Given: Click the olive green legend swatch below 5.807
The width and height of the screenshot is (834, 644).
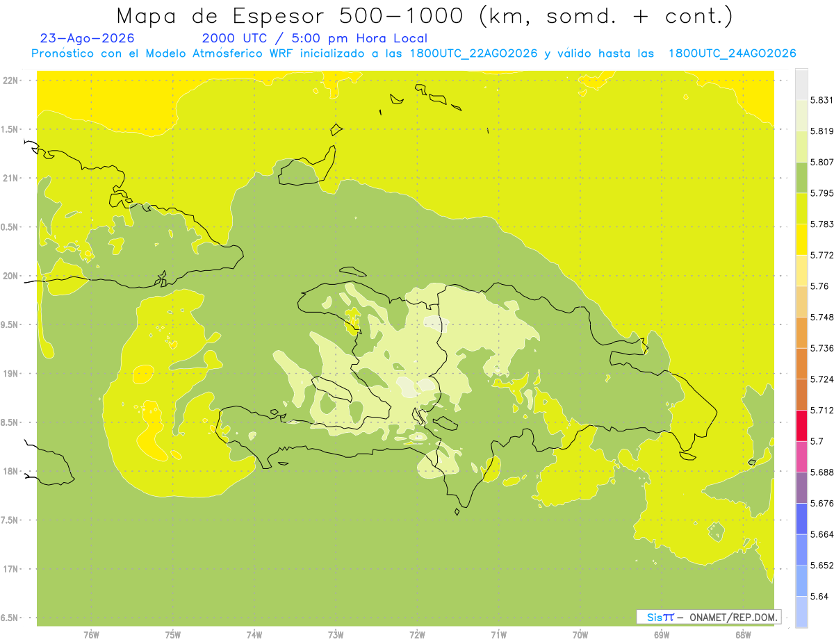Looking at the screenshot, I should (801, 177).
